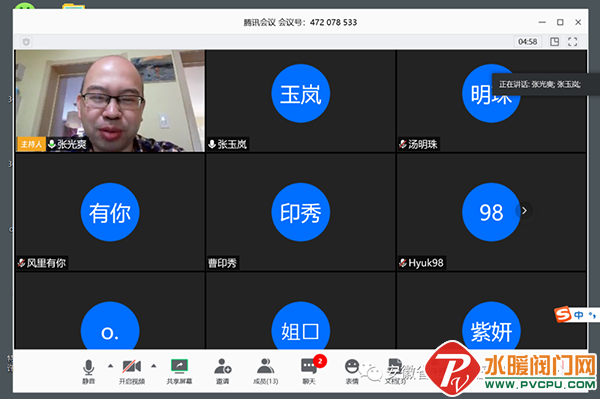Go to next page of participants
This screenshot has width=600, height=399.
coord(524,211)
